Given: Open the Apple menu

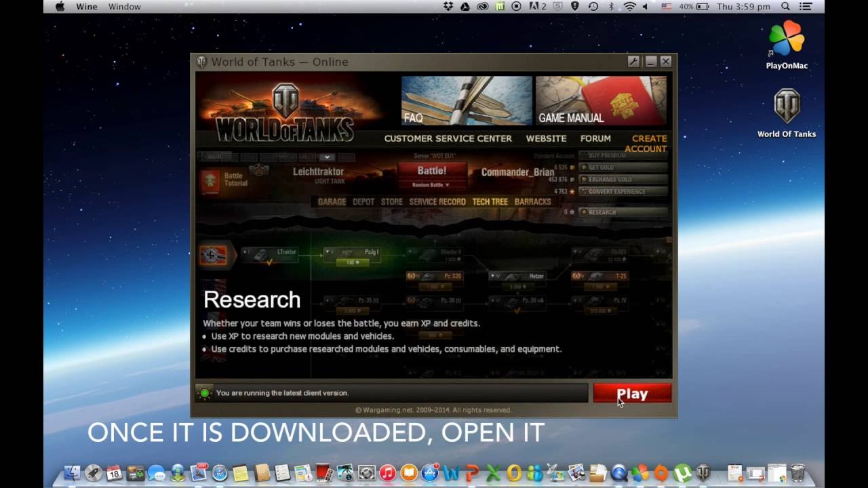Looking at the screenshot, I should [x=60, y=7].
